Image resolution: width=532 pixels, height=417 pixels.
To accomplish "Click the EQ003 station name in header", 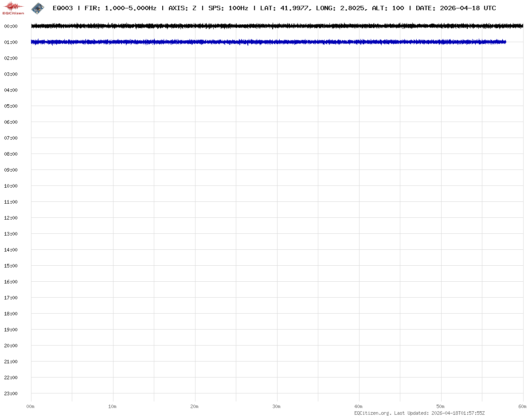I will [63, 8].
